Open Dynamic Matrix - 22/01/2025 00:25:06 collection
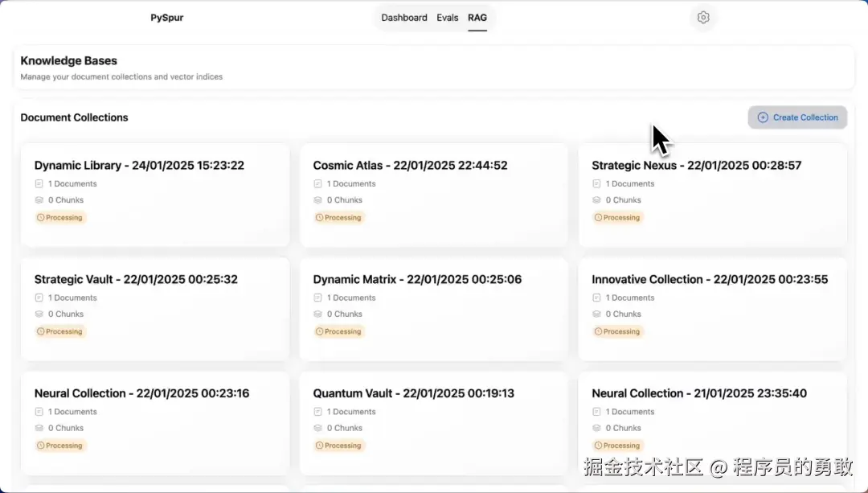The width and height of the screenshot is (868, 493). tap(433, 309)
